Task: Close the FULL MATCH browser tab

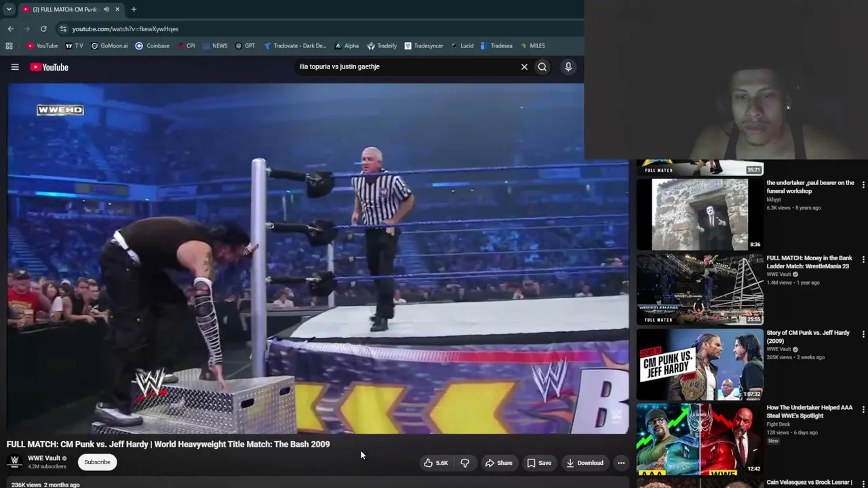Action: click(x=117, y=9)
